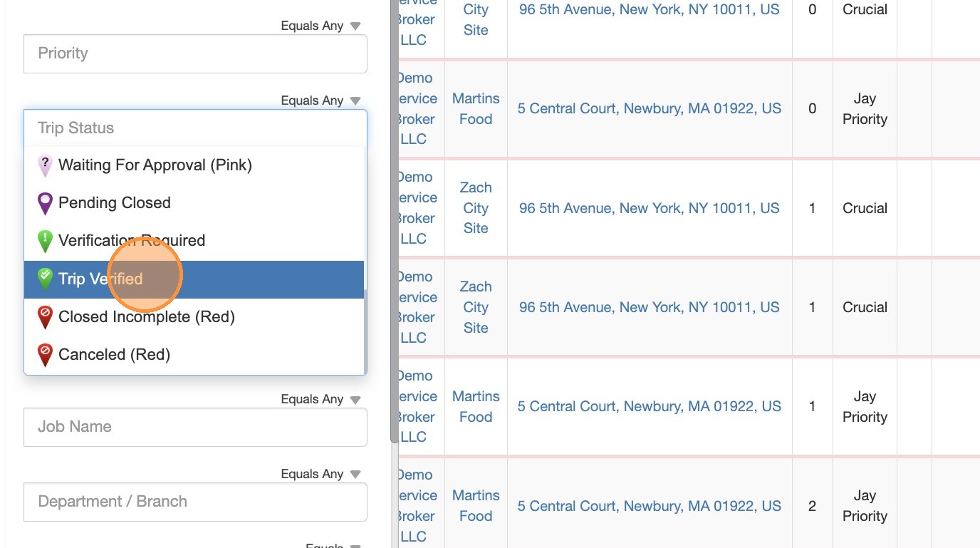The height and width of the screenshot is (548, 980).
Task: Click the Department / Branch input field
Action: (195, 502)
